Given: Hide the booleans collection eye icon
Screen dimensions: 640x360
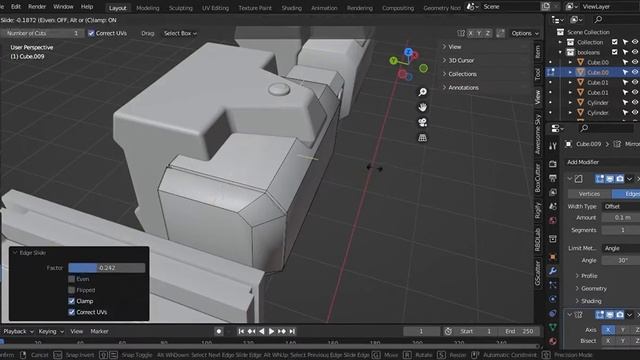Looking at the screenshot, I should coord(635,52).
